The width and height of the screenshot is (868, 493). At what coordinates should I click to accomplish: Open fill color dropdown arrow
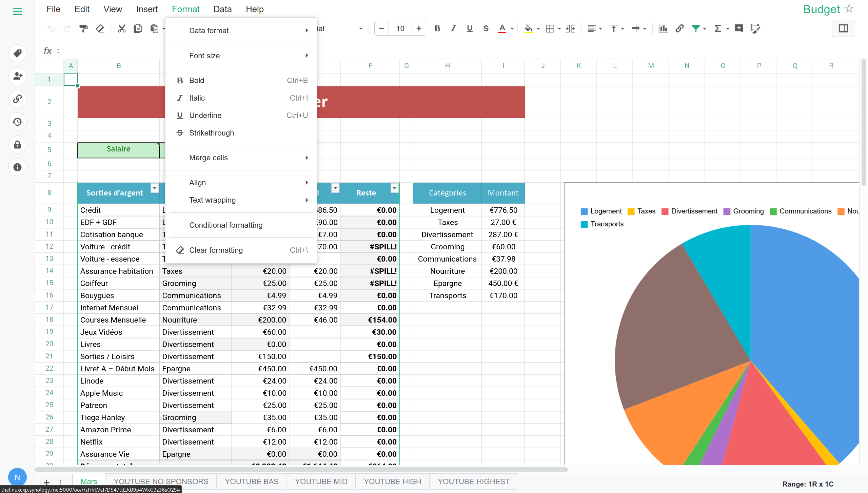(538, 29)
